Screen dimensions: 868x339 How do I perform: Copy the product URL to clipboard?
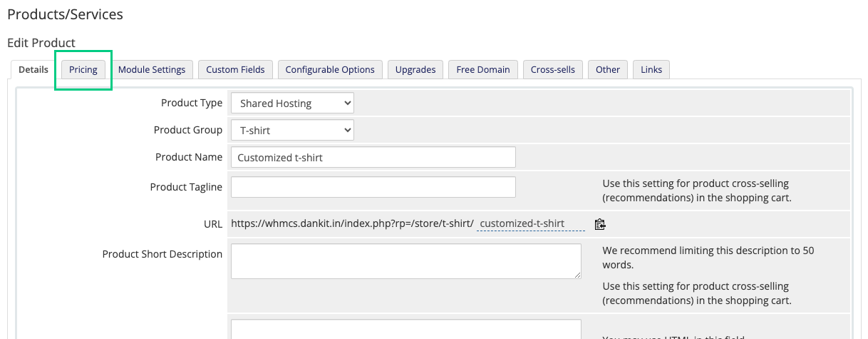pos(600,223)
